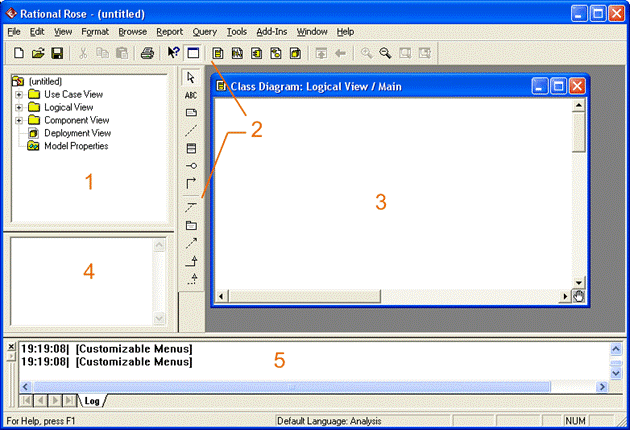Close the log window with small x
630x430 pixels.
click(x=11, y=346)
